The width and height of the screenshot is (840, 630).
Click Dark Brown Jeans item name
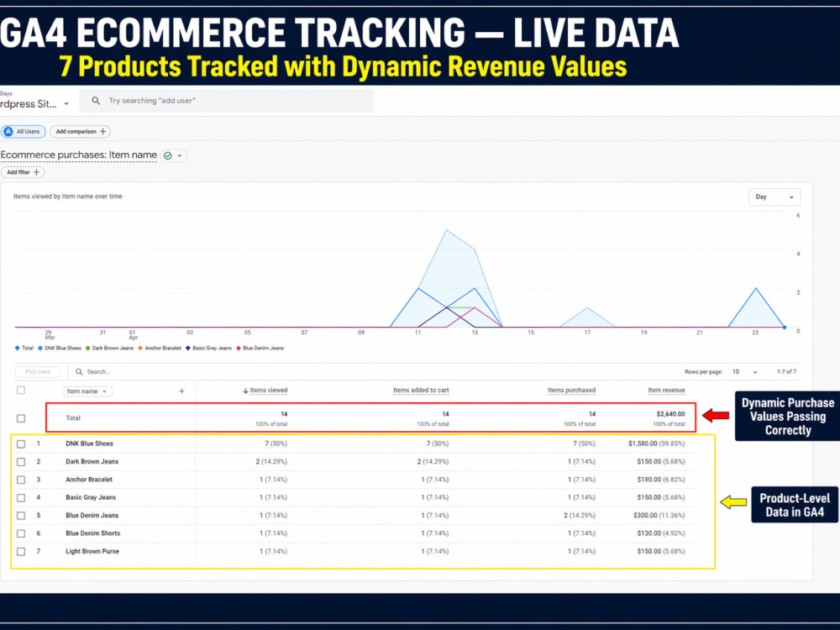pos(92,461)
